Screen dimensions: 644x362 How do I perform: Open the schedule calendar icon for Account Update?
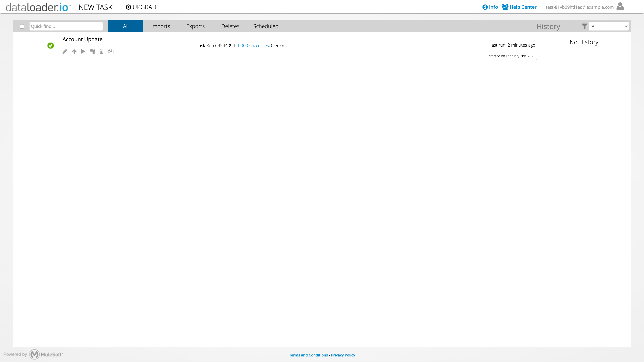pyautogui.click(x=92, y=51)
